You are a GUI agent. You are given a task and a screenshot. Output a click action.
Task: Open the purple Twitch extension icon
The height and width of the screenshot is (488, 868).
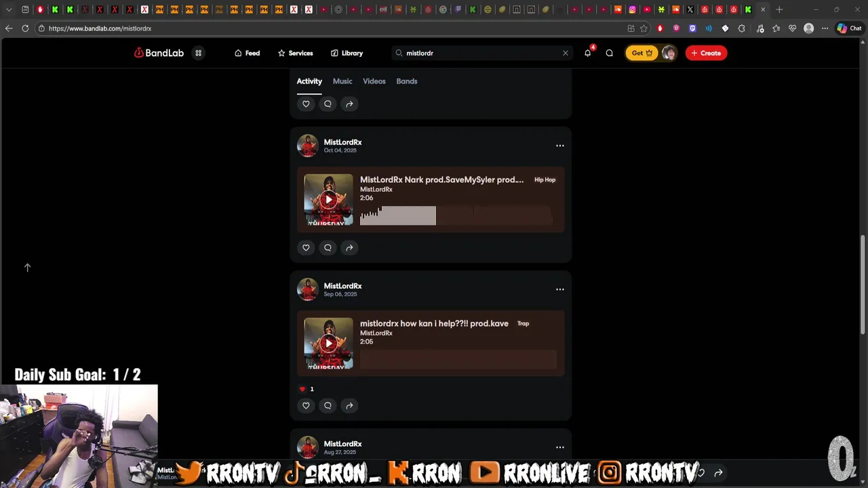(x=692, y=28)
